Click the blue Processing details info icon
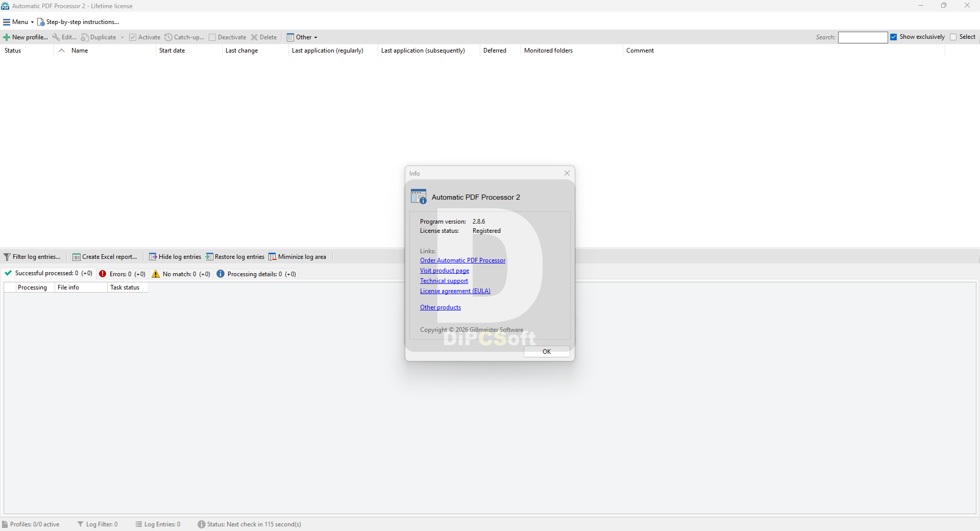This screenshot has height=531, width=980. [x=220, y=274]
